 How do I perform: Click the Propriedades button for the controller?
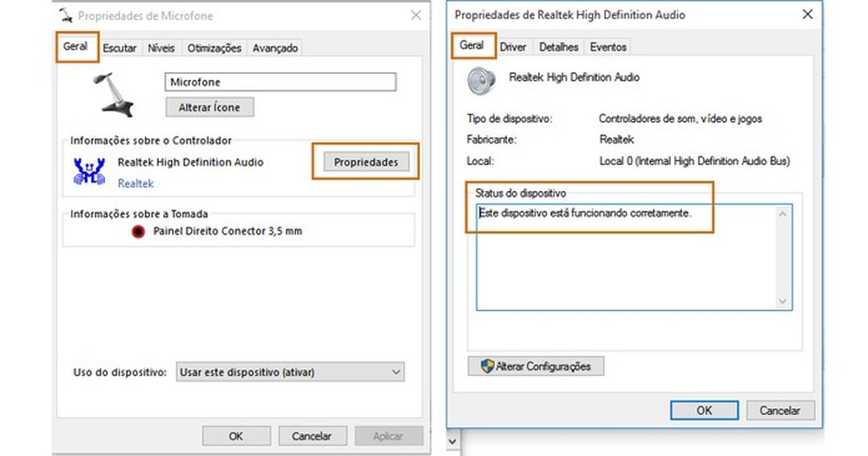366,162
